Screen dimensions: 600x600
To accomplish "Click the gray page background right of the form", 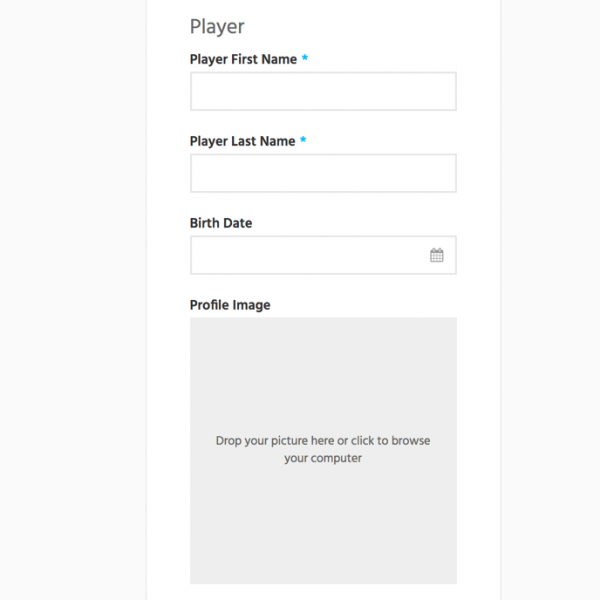I will [x=550, y=300].
